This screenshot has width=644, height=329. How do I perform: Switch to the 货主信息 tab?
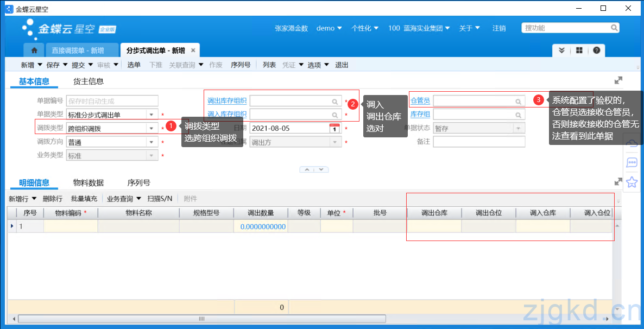pos(89,81)
